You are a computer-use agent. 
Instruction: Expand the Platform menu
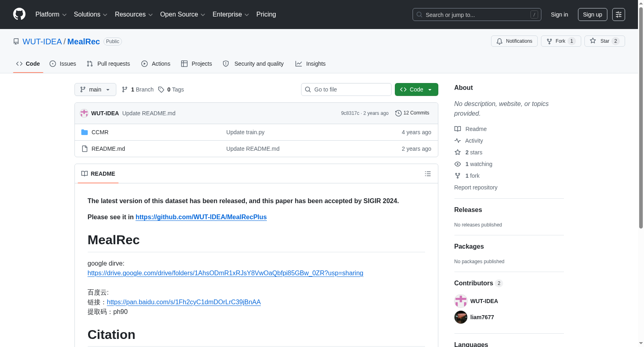51,15
